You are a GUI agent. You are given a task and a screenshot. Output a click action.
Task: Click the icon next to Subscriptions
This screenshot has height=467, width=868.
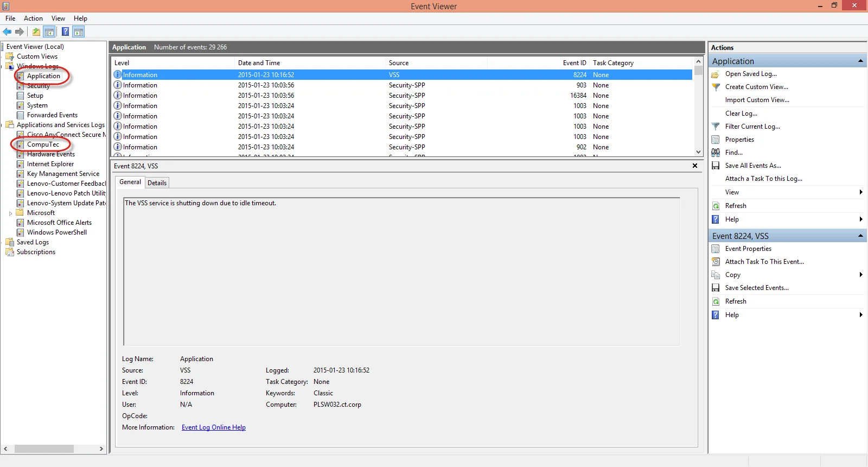click(x=10, y=252)
